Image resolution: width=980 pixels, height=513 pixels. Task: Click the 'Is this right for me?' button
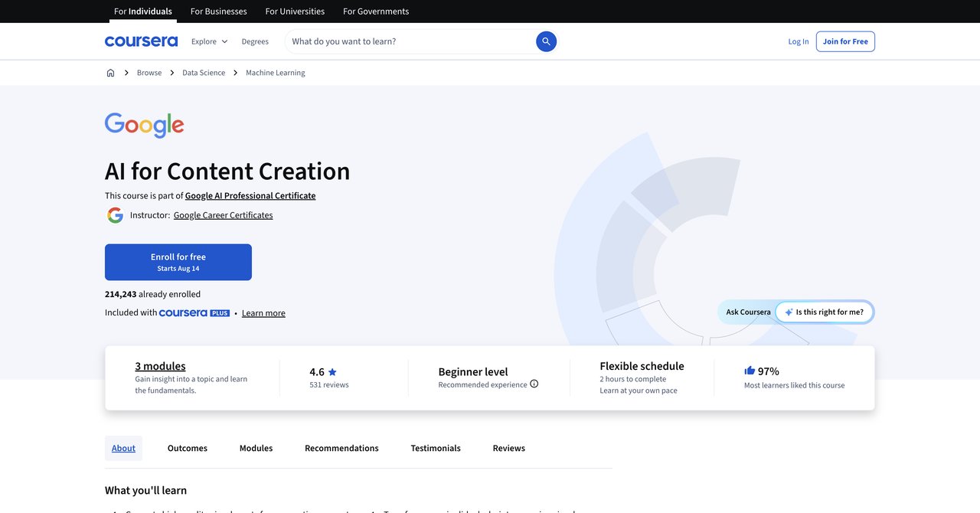pyautogui.click(x=825, y=312)
